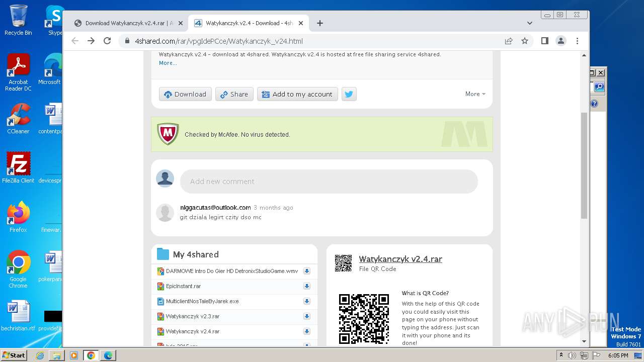This screenshot has width=644, height=362.
Task: Open DARMOWE Intro Do Gier HD file
Action: click(x=232, y=271)
